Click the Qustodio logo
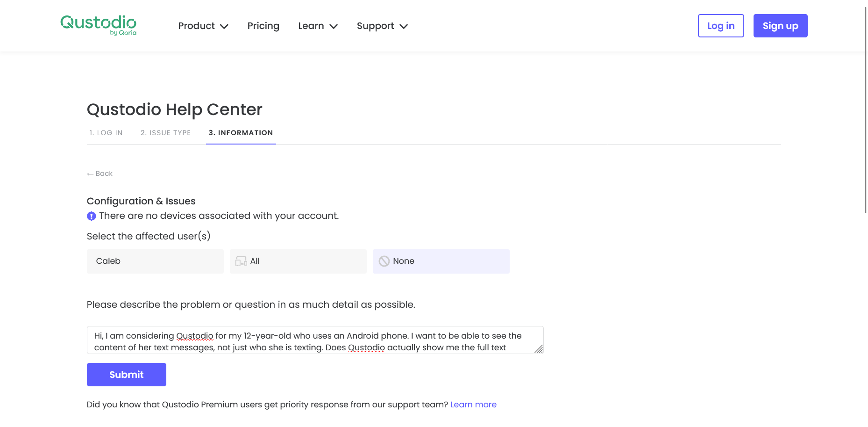The height and width of the screenshot is (427, 868). point(98,25)
